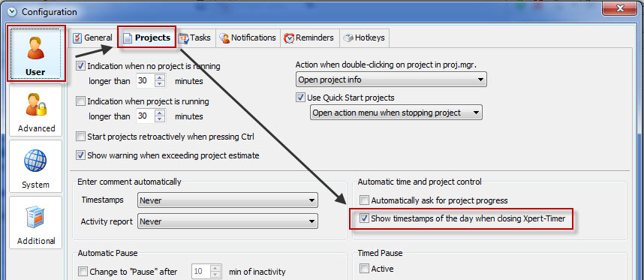Viewport: 644px width, 280px height.
Task: Enable indication when project is running
Action: (81, 101)
